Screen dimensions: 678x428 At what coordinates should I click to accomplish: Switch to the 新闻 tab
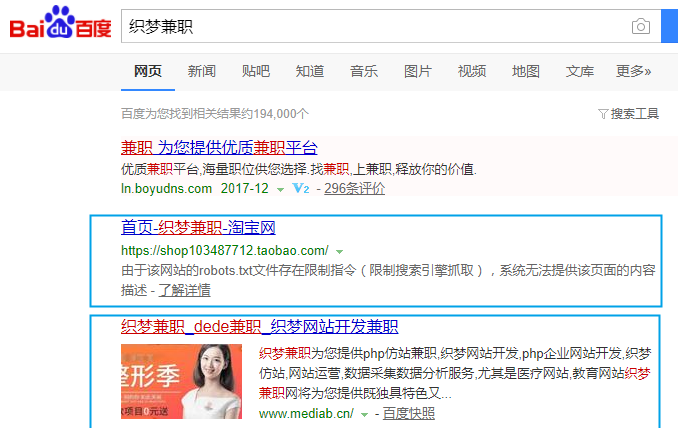201,71
